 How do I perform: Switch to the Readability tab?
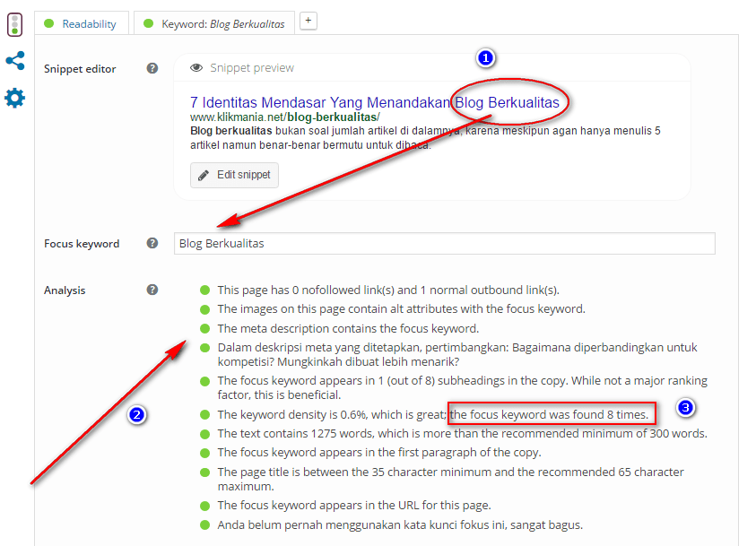pos(80,24)
